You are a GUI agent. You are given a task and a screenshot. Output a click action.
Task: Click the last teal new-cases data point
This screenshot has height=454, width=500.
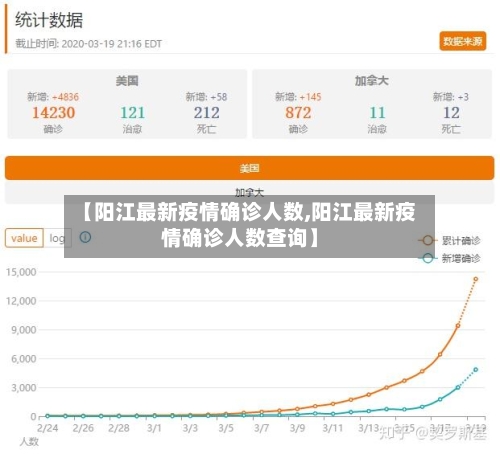(476, 370)
